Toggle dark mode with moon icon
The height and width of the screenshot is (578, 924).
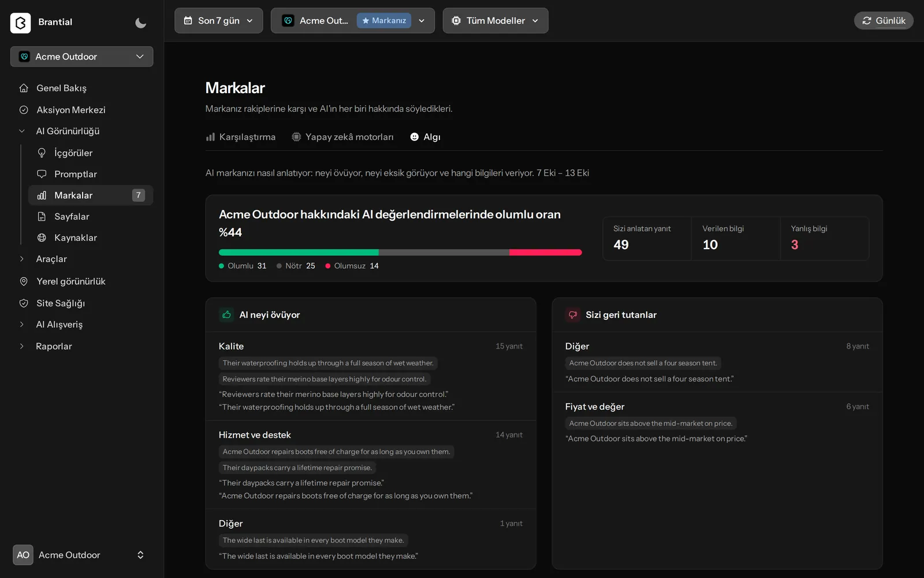pyautogui.click(x=140, y=23)
